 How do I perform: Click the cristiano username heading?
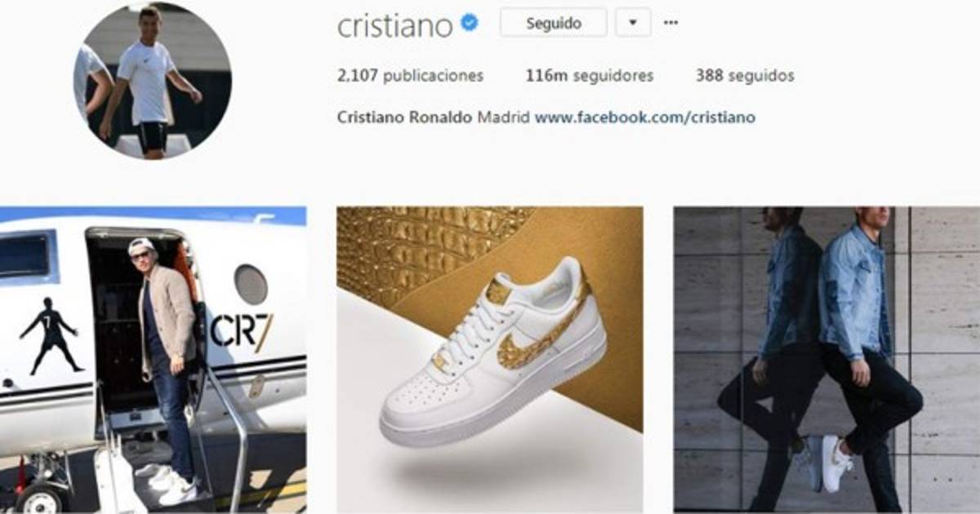394,24
